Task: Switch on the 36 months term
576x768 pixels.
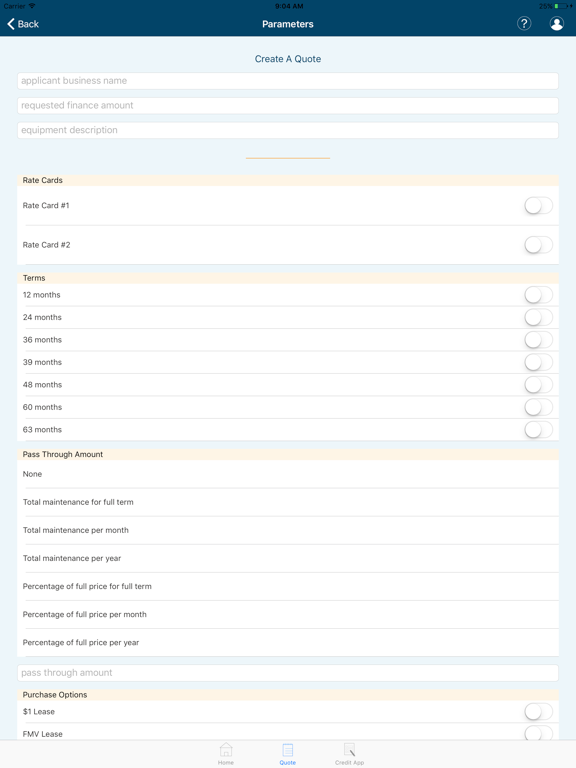Action: [538, 340]
